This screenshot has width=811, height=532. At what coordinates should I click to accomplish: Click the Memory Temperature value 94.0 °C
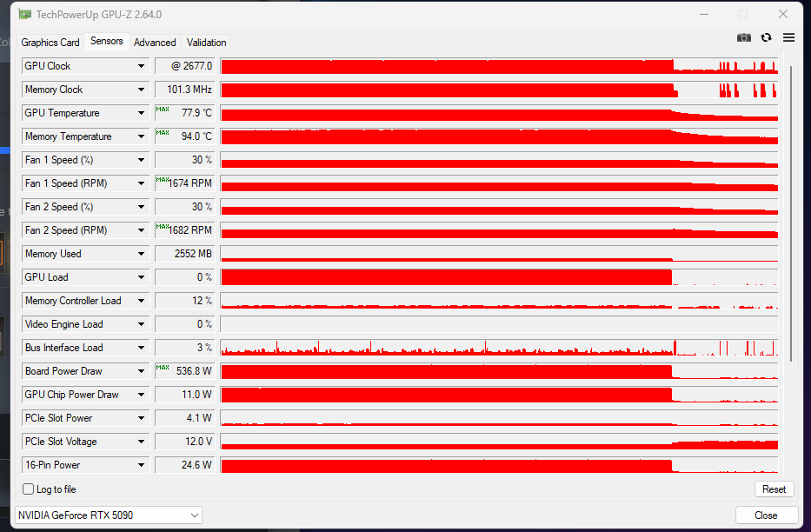pos(184,136)
